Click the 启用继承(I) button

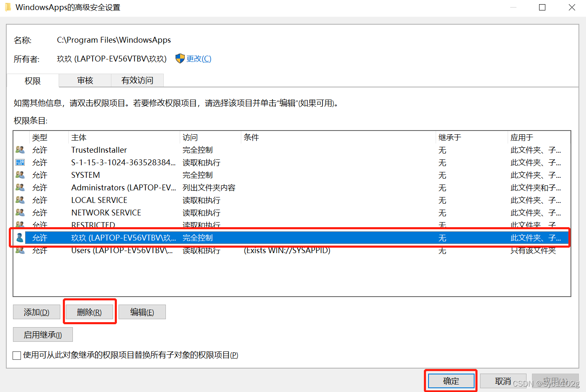point(43,335)
